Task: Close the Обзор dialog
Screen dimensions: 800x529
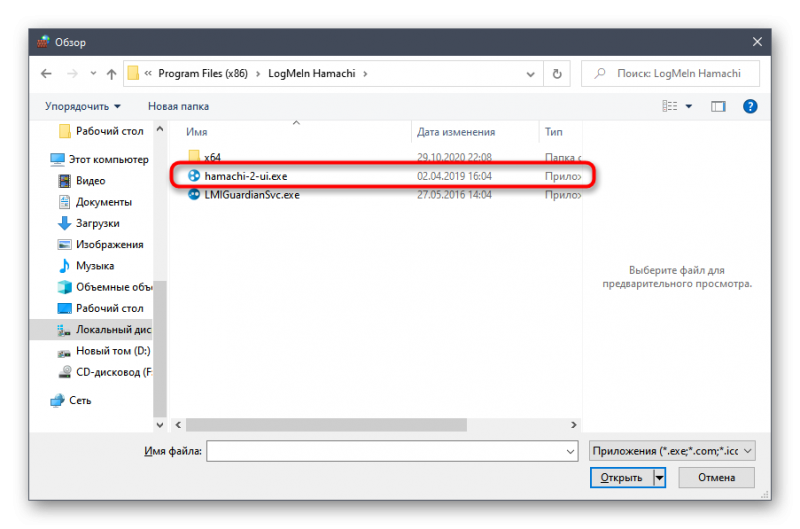Action: [x=757, y=42]
